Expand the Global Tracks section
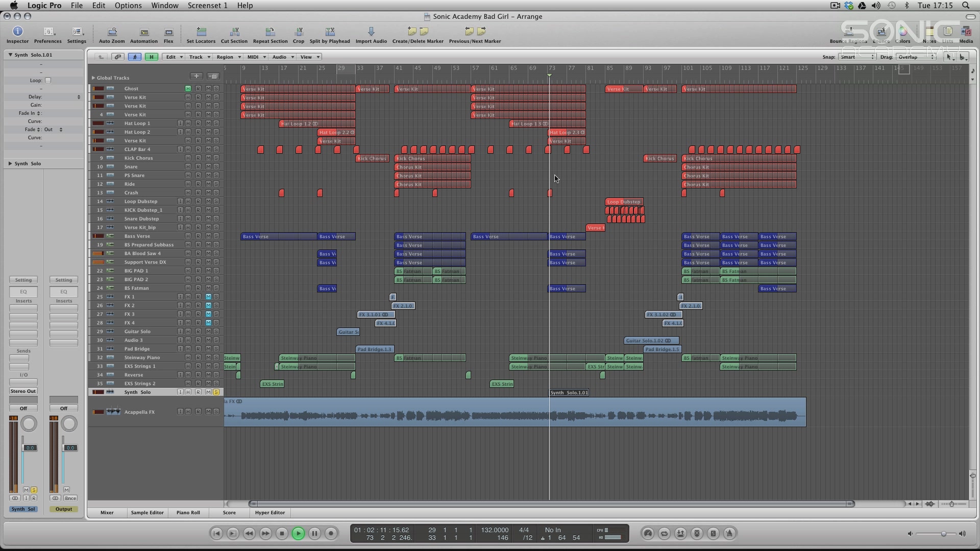 point(93,78)
